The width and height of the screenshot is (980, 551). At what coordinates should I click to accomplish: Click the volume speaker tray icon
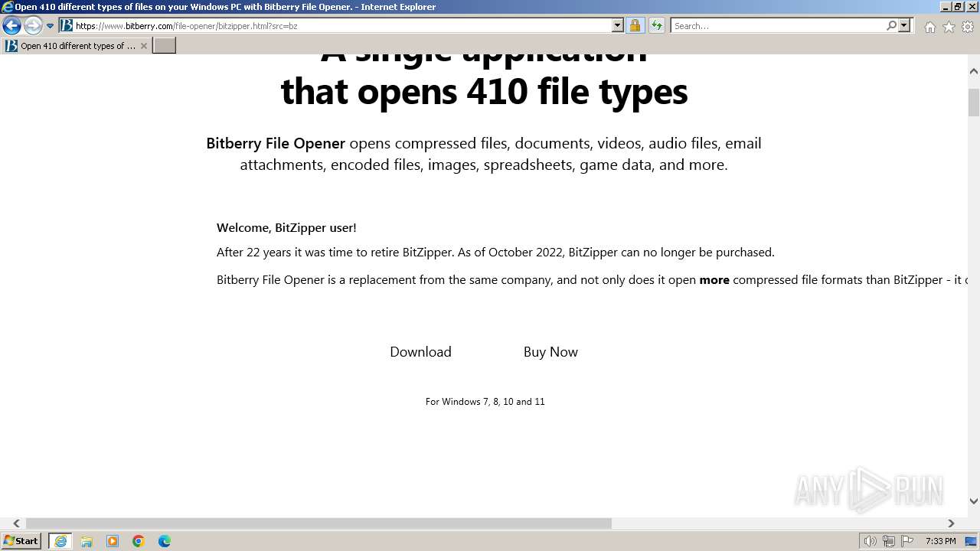click(x=870, y=541)
